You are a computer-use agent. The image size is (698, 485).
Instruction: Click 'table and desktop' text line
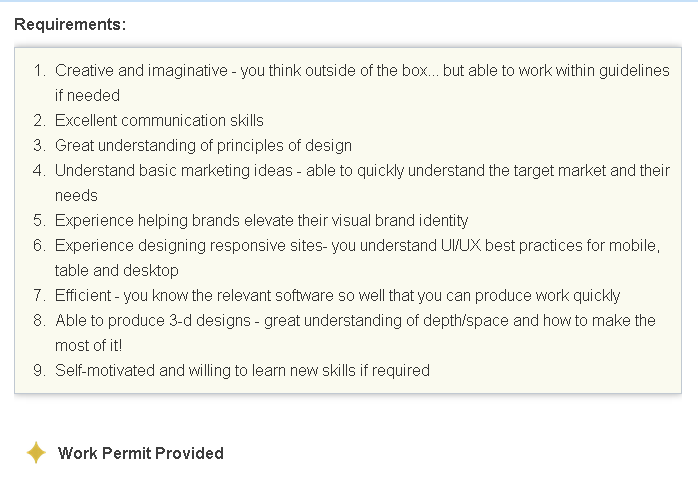point(117,271)
